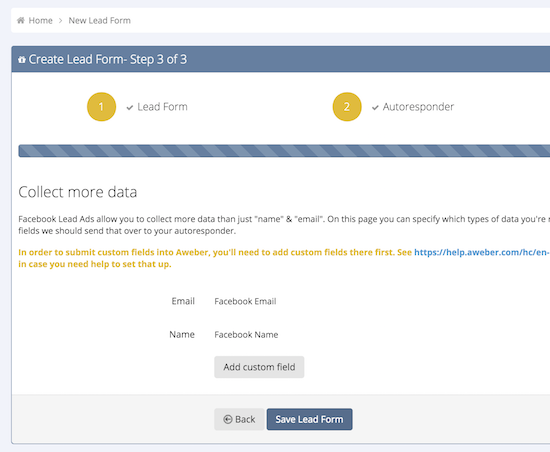The width and height of the screenshot is (550, 452).
Task: Select the Autoresponder step label
Action: click(x=418, y=107)
